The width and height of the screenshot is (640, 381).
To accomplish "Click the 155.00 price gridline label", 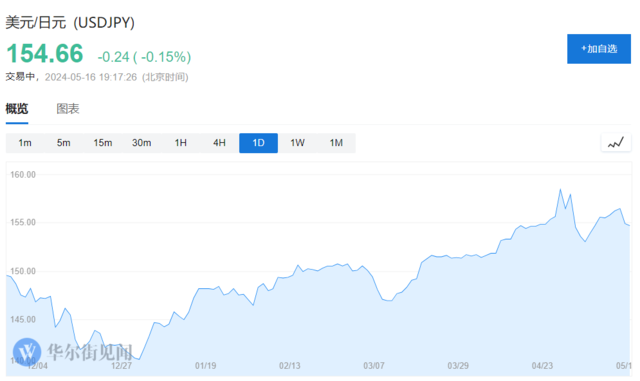I will click(23, 223).
